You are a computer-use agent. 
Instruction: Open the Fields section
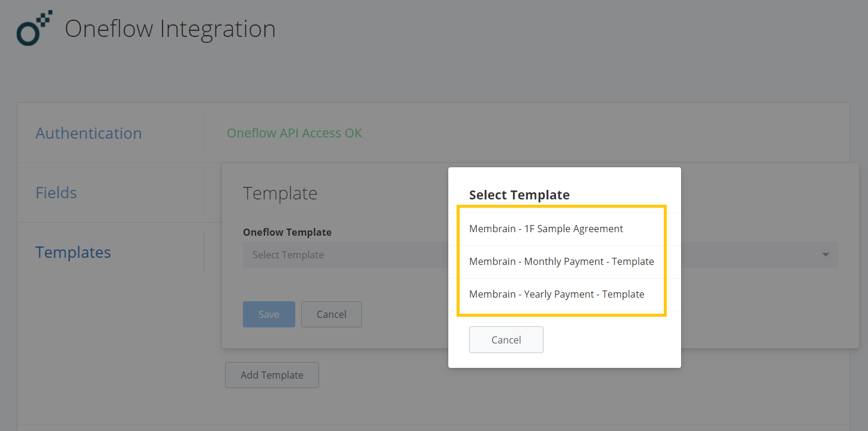tap(56, 192)
